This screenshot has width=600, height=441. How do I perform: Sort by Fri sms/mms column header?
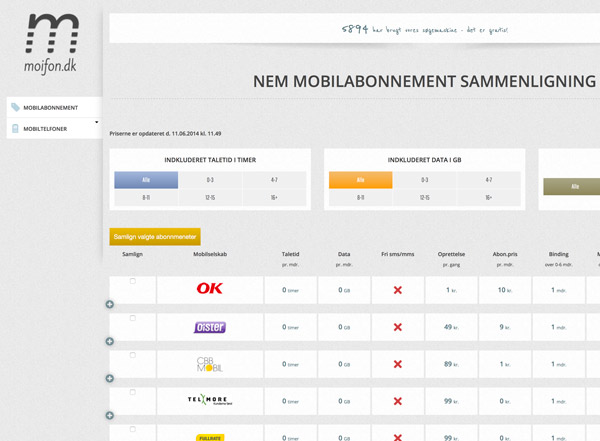[398, 254]
